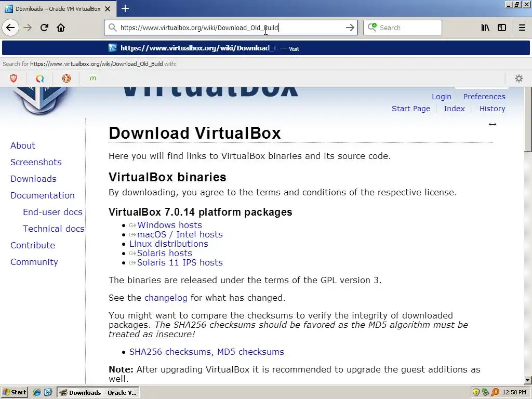Open the MD5 checksums link
This screenshot has height=399, width=532.
tap(250, 352)
